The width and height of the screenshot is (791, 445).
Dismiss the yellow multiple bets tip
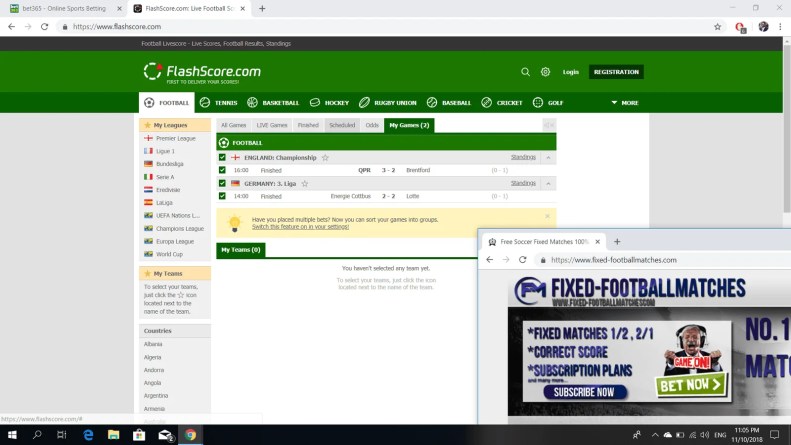tap(547, 216)
